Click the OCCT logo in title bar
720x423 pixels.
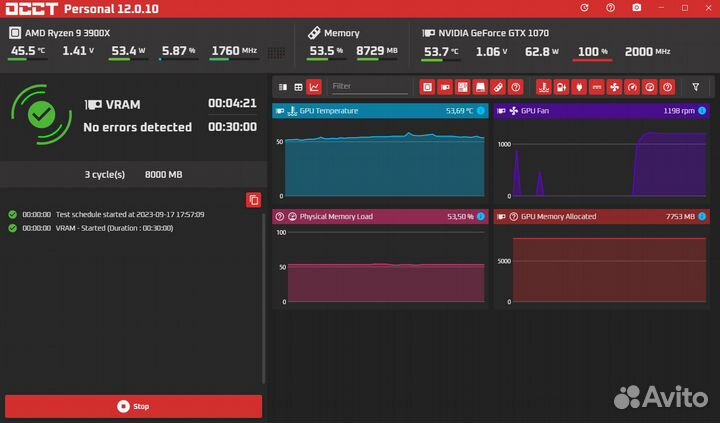pos(31,9)
